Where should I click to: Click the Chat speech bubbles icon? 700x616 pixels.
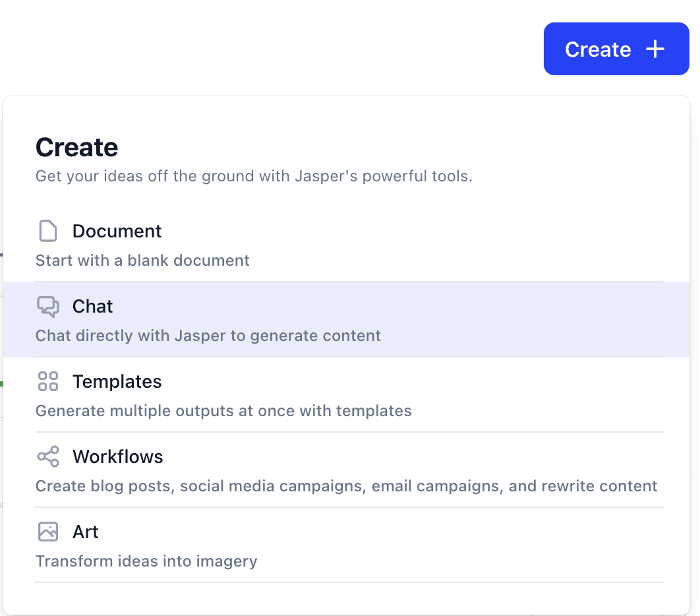48,307
